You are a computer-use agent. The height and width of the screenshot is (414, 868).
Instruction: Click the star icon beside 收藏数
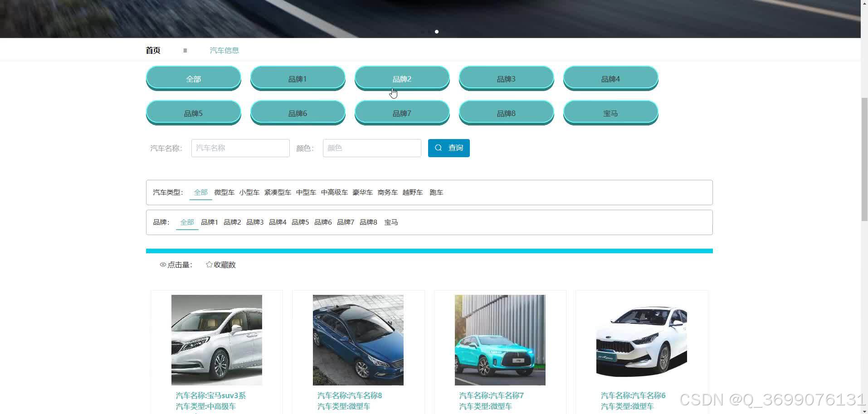point(209,264)
